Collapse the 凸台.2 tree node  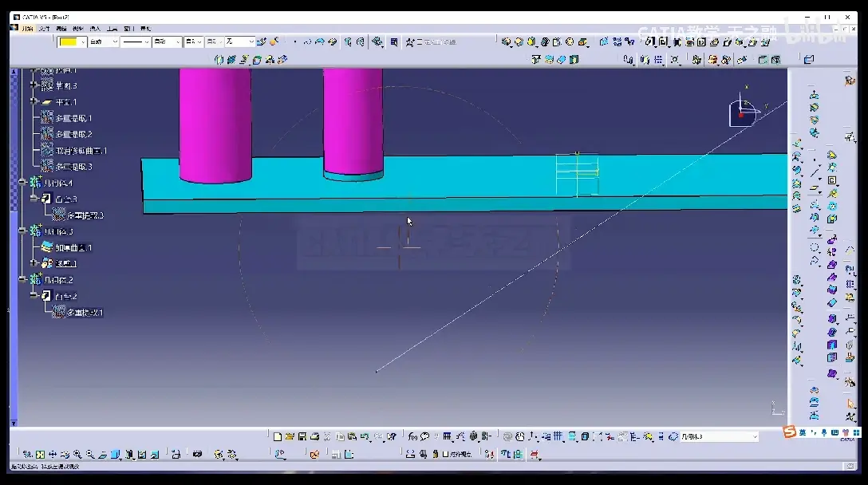coord(34,296)
